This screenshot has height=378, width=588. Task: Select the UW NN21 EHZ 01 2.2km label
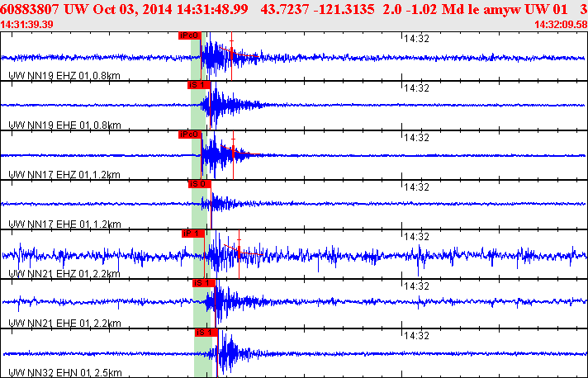(64, 273)
